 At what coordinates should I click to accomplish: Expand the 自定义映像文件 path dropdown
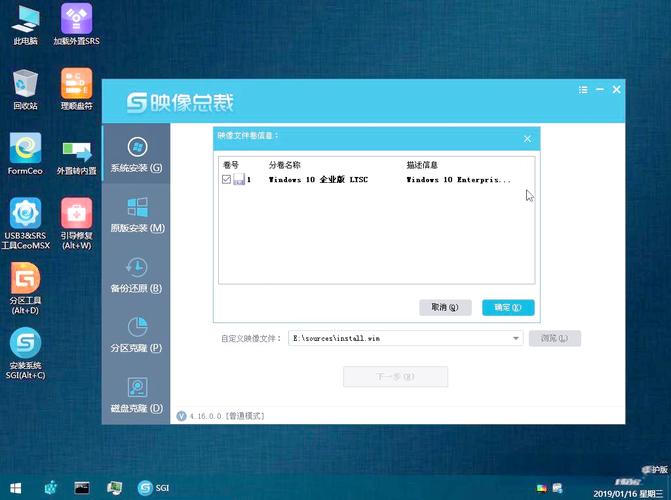516,339
